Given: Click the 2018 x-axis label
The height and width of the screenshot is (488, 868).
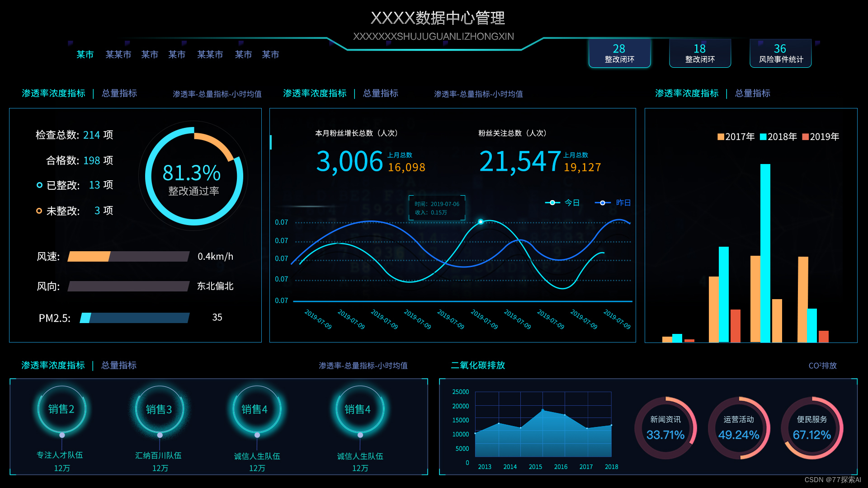Looking at the screenshot, I should pyautogui.click(x=612, y=467).
